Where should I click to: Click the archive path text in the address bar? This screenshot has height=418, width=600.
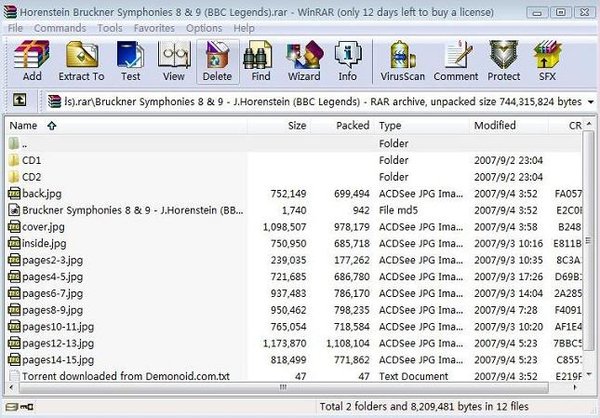click(x=323, y=102)
